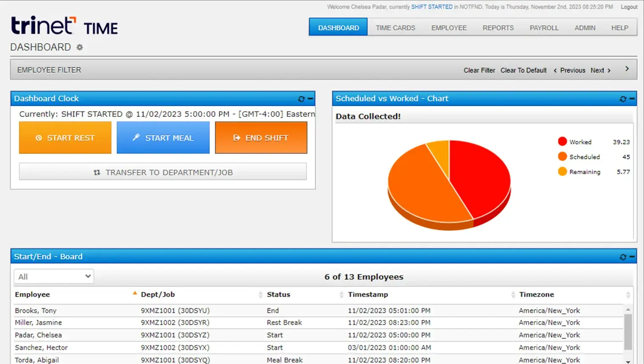Image resolution: width=644 pixels, height=364 pixels.
Task: Click the trinet TIME logo
Action: [64, 25]
